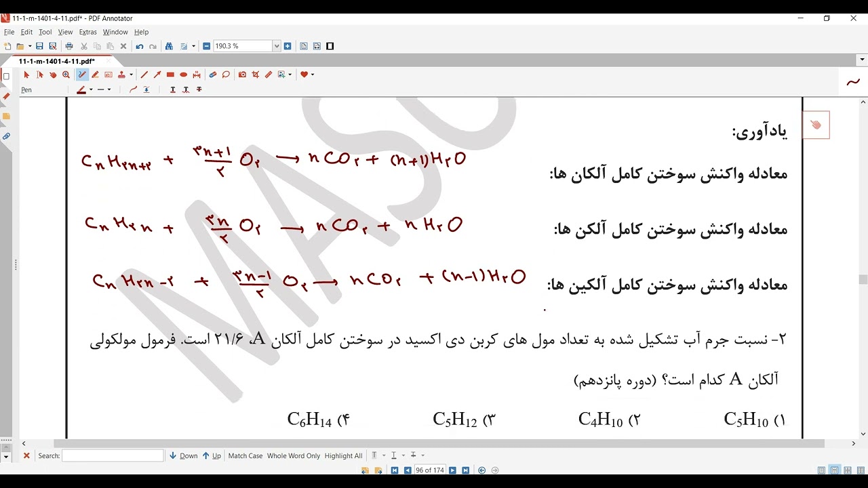The width and height of the screenshot is (868, 488).
Task: Select the Arrow drawing tool
Action: click(x=157, y=75)
